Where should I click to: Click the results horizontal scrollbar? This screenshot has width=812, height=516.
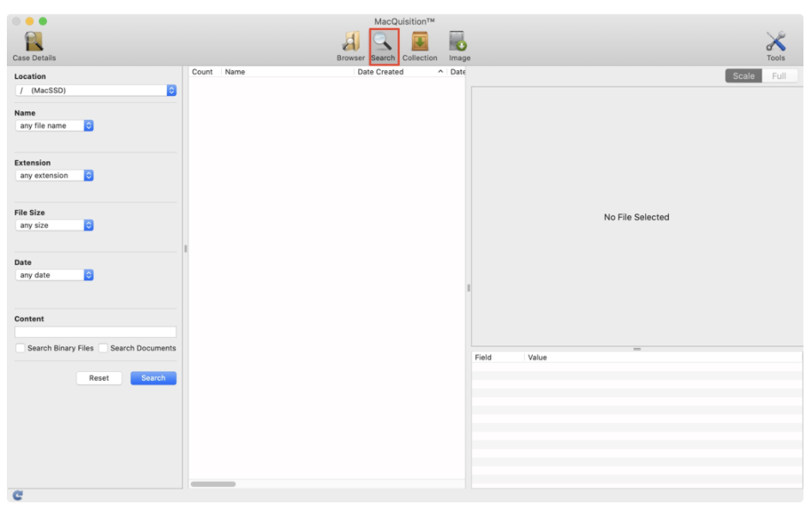(213, 484)
